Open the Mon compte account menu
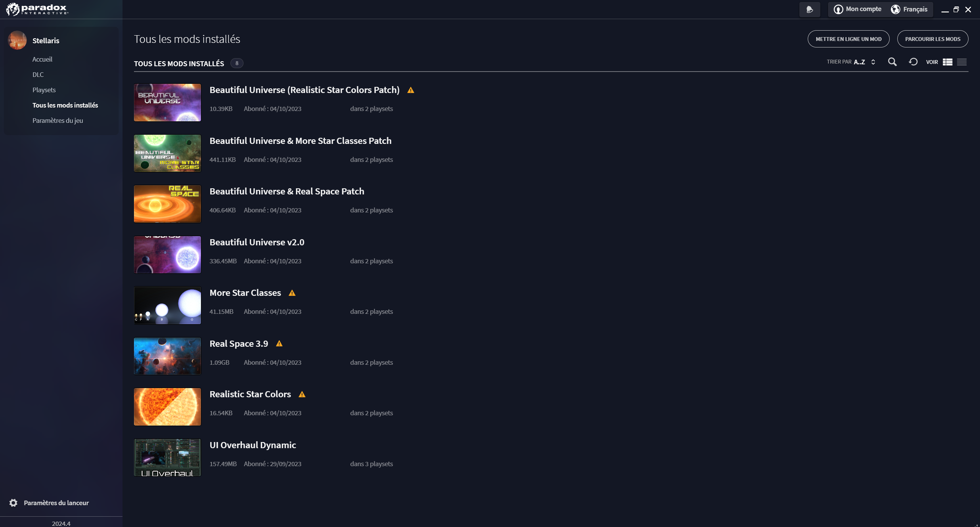 pos(857,10)
